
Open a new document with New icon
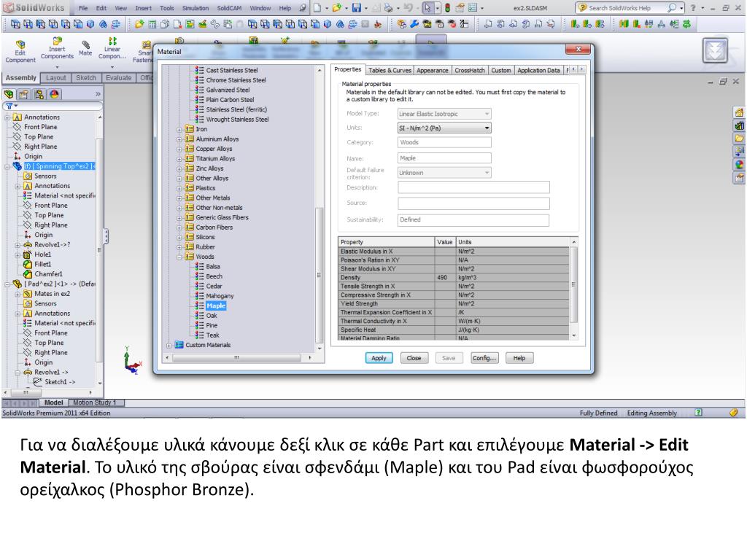click(317, 7)
